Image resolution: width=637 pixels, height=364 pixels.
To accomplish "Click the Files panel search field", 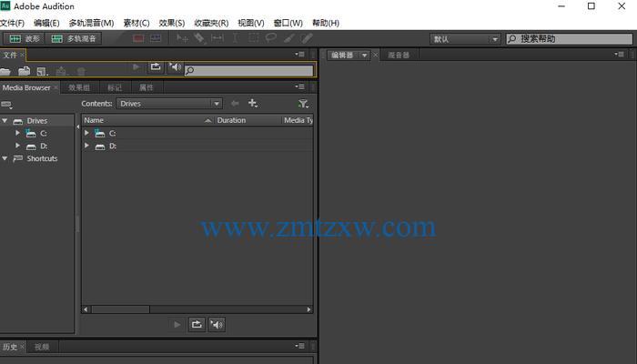I will point(249,71).
